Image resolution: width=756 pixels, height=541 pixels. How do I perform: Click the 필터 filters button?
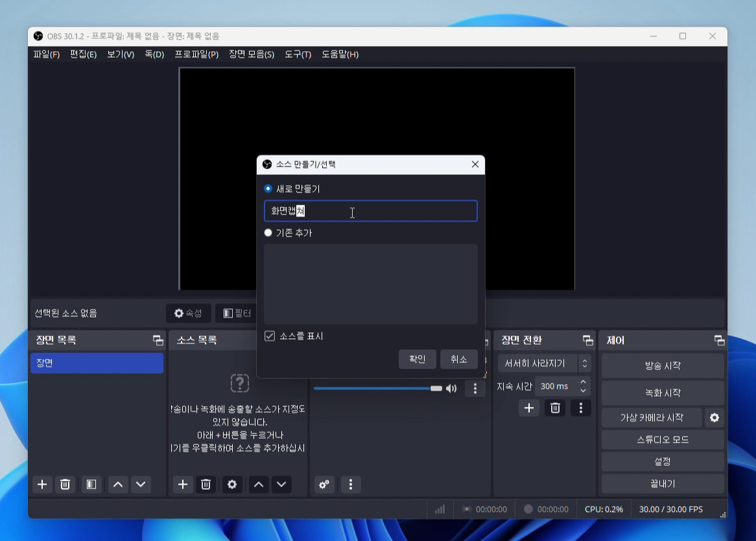pos(237,313)
